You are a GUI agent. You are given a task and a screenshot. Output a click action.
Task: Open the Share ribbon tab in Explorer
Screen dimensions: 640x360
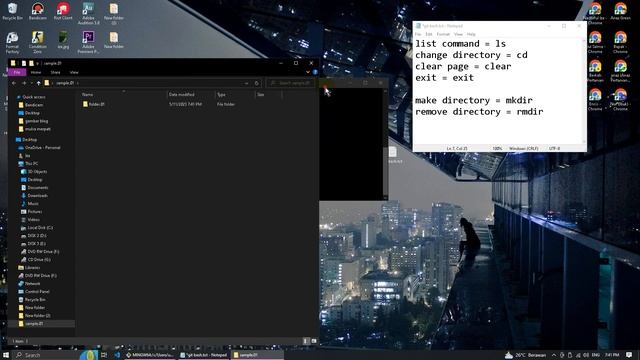[x=55, y=72]
